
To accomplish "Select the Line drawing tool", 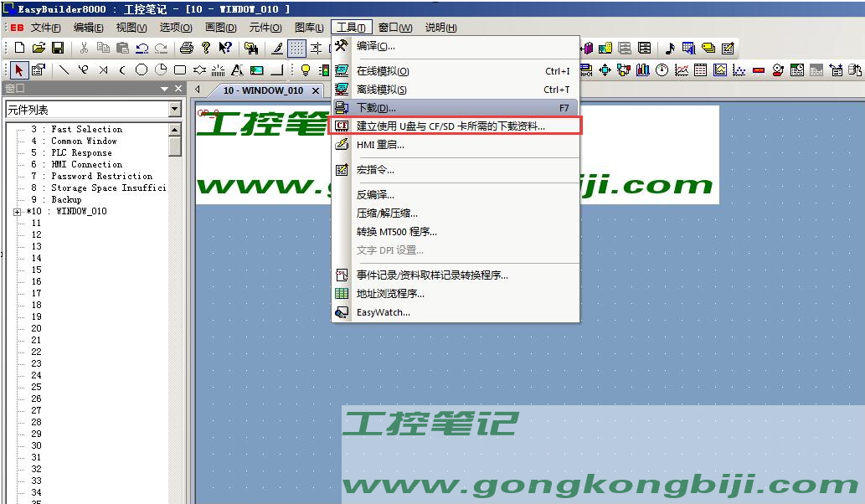I will tap(64, 70).
